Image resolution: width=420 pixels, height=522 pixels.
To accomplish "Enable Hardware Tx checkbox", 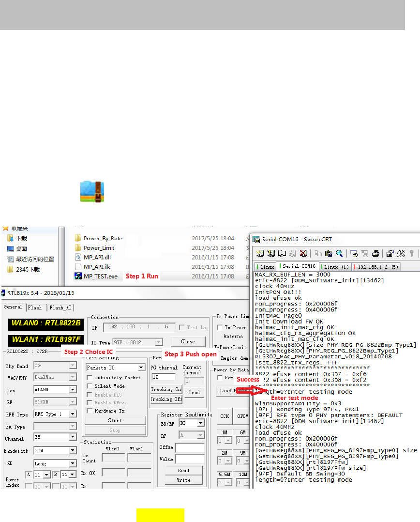I will 90,411.
